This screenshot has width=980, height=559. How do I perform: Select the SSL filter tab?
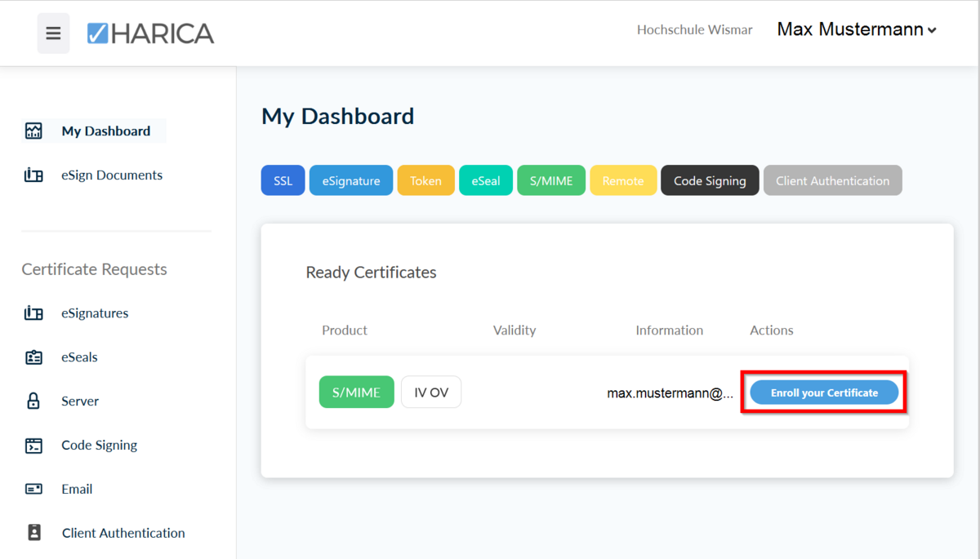(283, 181)
